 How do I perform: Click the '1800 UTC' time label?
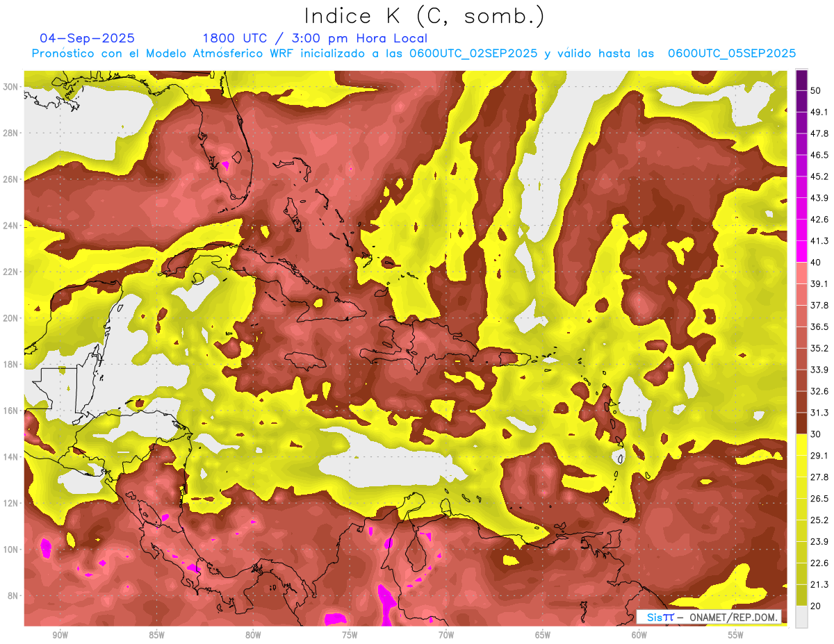coord(234,38)
